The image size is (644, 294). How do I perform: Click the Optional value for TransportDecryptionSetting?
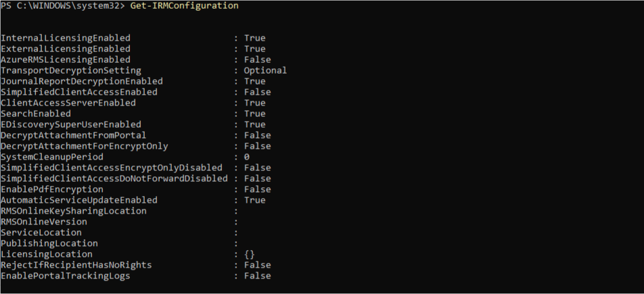[265, 70]
